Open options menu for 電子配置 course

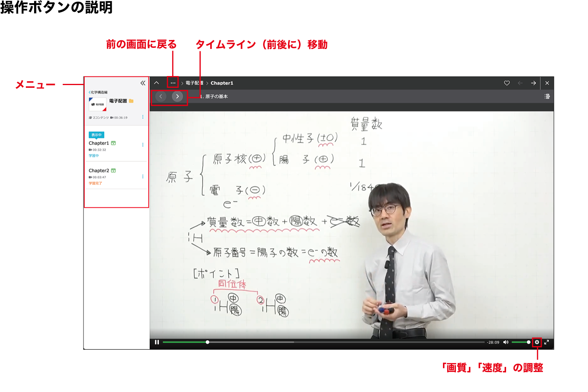point(143,117)
